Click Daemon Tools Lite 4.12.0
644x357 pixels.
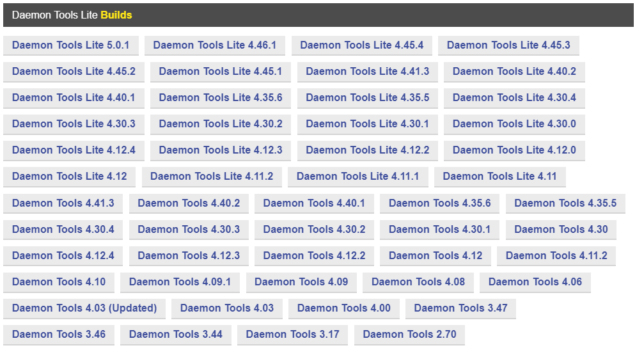(x=514, y=150)
